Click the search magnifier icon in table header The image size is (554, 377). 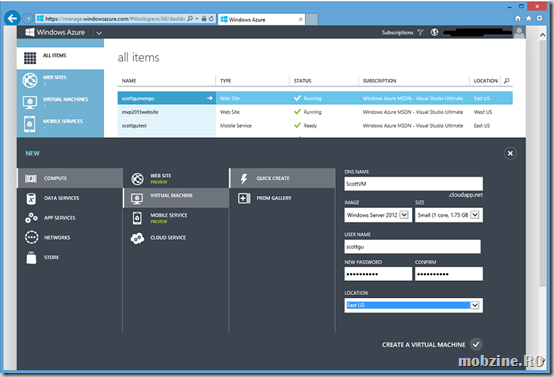507,81
